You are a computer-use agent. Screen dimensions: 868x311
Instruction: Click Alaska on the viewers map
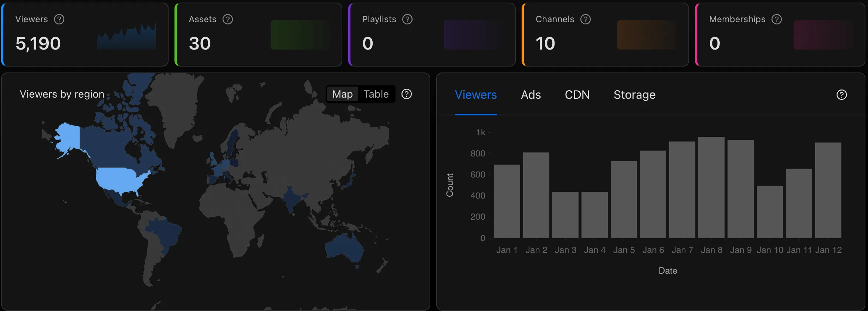(69, 137)
